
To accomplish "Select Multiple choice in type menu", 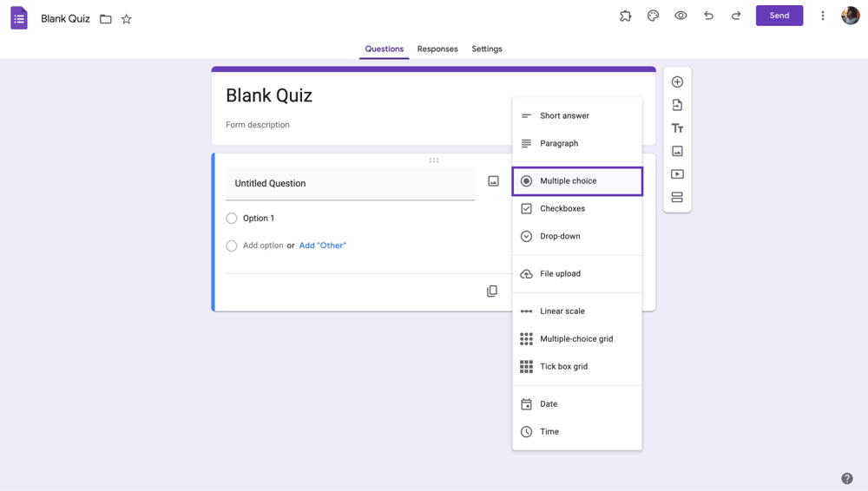I will 568,181.
